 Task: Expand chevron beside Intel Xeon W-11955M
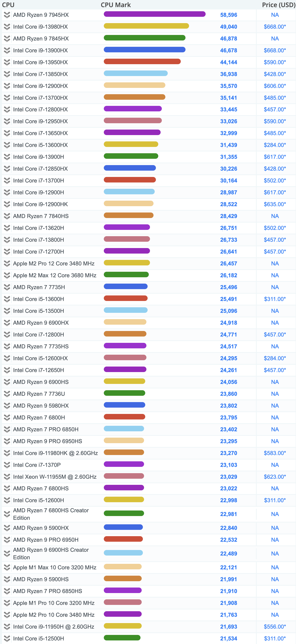7,477
